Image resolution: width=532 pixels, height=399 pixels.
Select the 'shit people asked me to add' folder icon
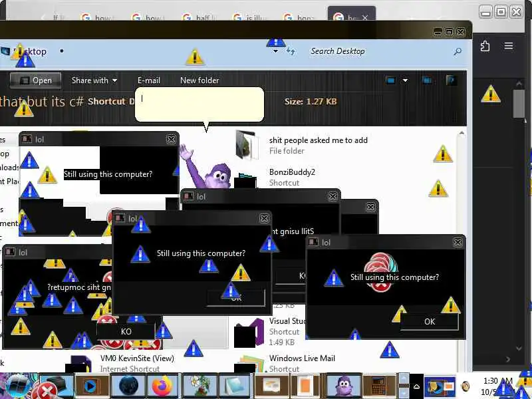point(245,144)
